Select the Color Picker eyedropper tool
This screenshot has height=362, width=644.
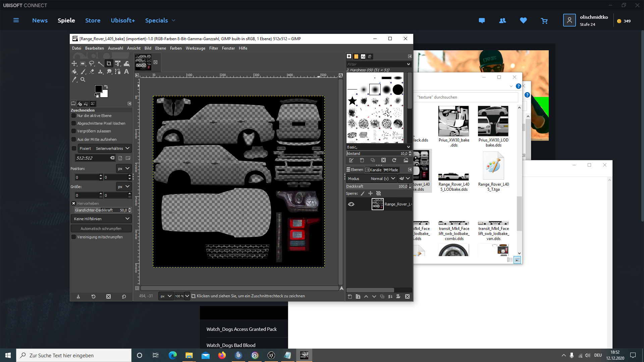pyautogui.click(x=74, y=80)
